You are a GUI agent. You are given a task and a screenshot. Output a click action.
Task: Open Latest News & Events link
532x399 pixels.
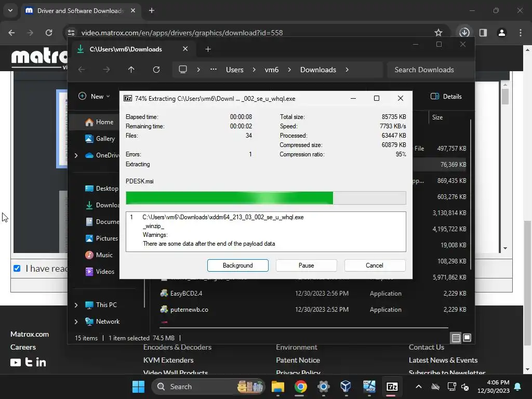(443, 361)
